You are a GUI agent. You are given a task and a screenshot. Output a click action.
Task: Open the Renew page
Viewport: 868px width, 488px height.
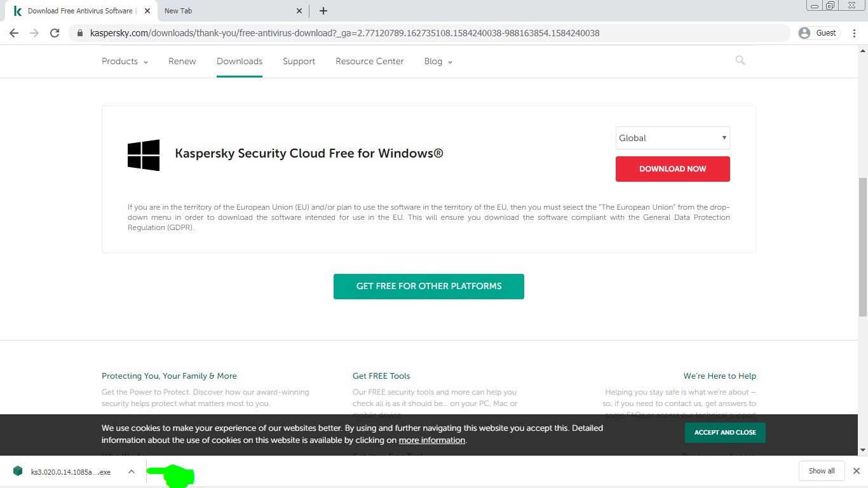click(182, 62)
